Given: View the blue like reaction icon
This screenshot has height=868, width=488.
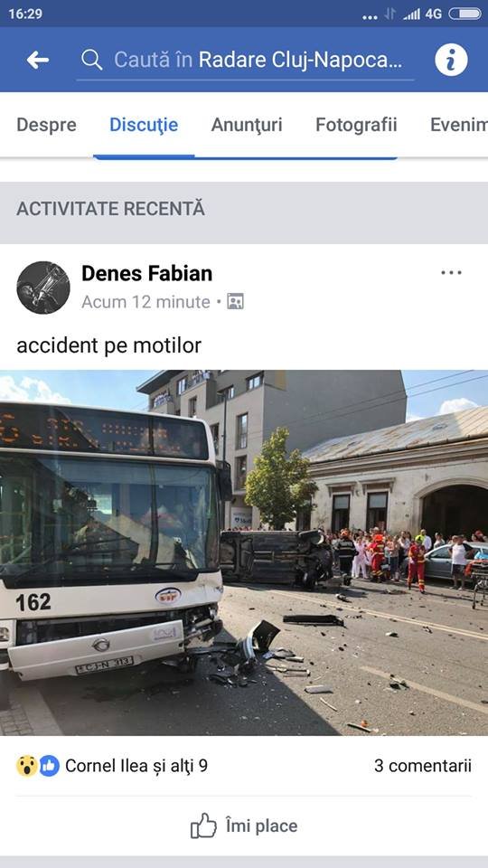Looking at the screenshot, I should (x=49, y=766).
